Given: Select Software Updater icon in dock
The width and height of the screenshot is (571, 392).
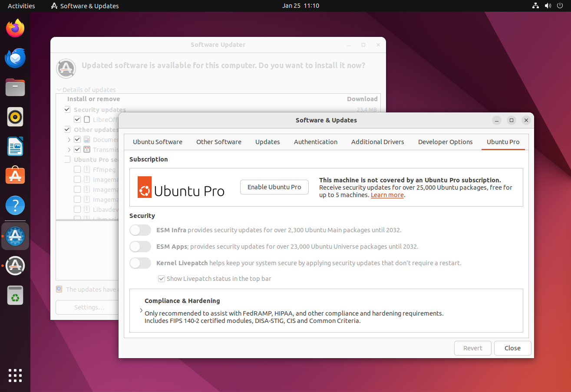Looking at the screenshot, I should click(15, 265).
